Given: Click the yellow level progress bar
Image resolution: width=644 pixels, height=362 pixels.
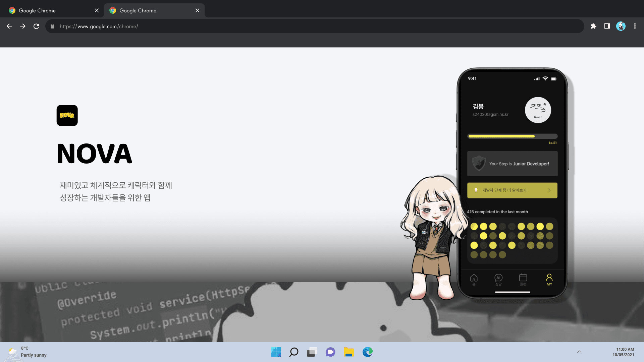Looking at the screenshot, I should [x=512, y=136].
